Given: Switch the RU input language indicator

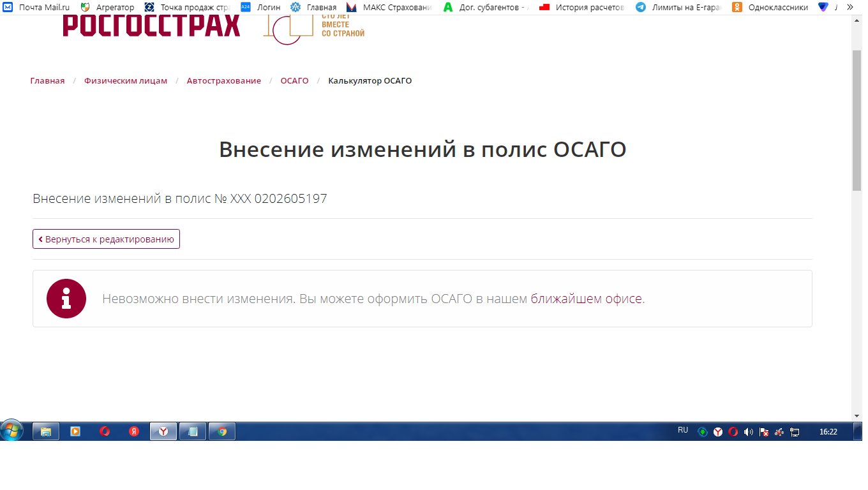Looking at the screenshot, I should click(683, 431).
